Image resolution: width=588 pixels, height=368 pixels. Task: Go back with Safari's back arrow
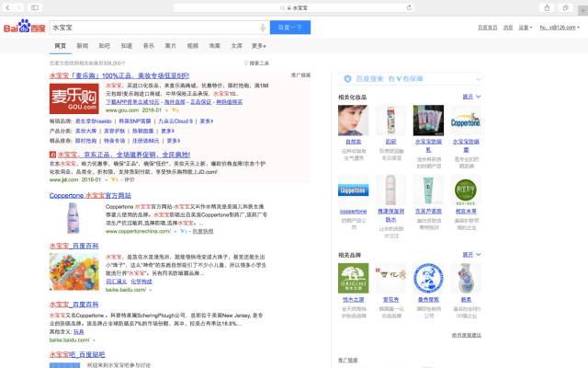(7, 7)
